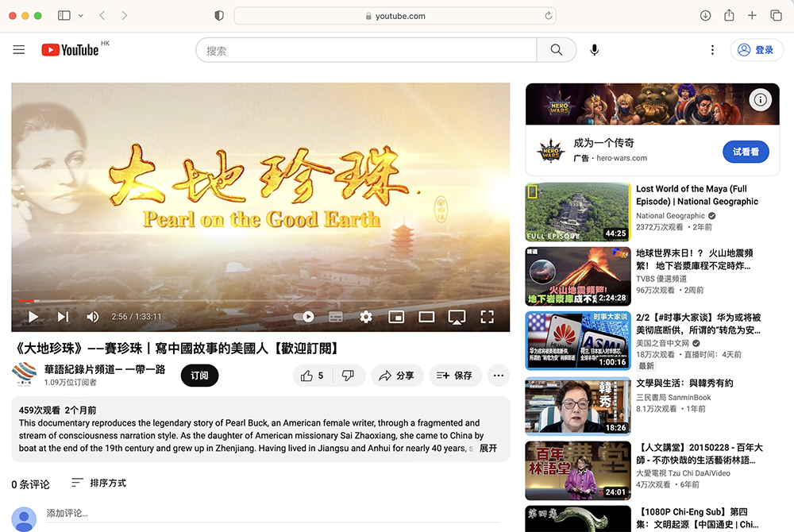
Task: Open the 大愛電視 Tzu Chi DaAiVideo channel link
Action: point(683,472)
